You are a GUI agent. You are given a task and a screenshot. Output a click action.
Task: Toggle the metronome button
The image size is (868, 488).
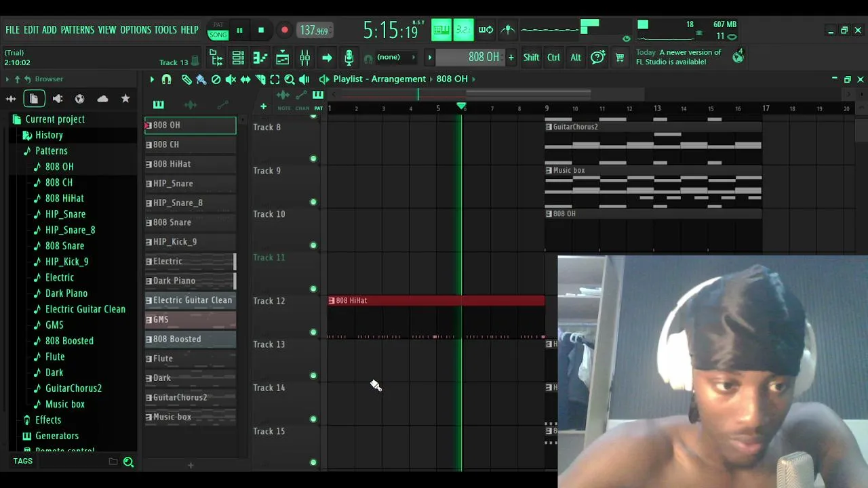coord(508,30)
